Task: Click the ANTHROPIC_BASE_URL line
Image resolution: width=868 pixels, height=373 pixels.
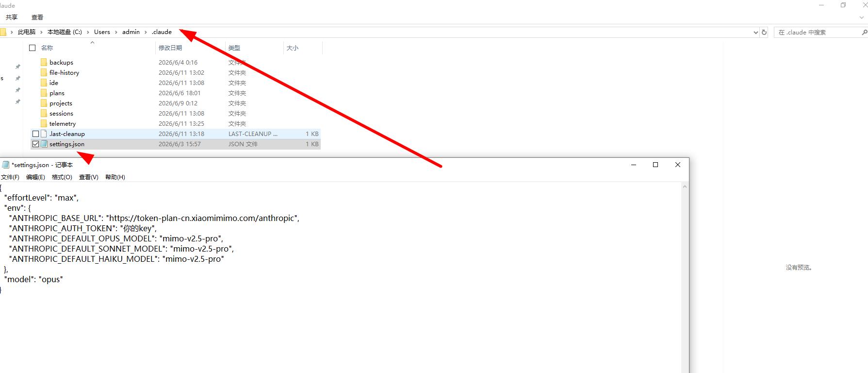Action: (154, 218)
